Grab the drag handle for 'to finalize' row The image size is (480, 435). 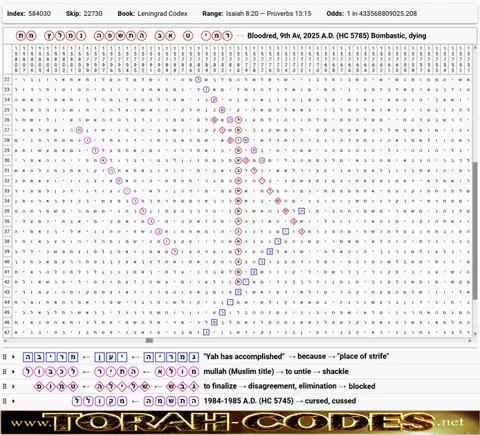point(5,386)
